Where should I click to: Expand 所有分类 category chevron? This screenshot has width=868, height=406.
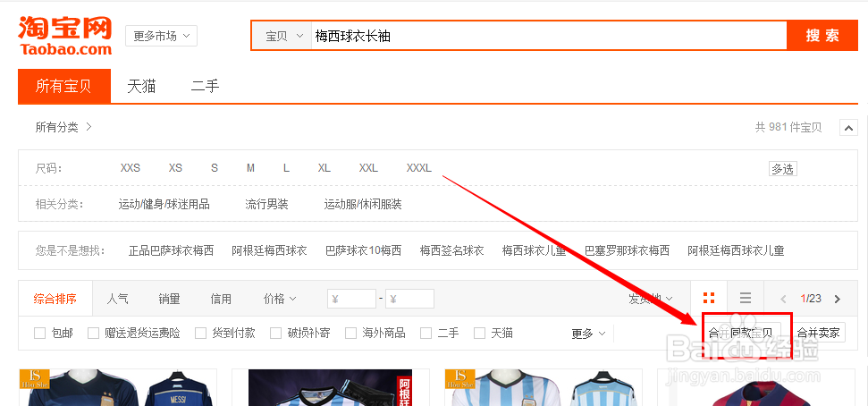coord(88,127)
